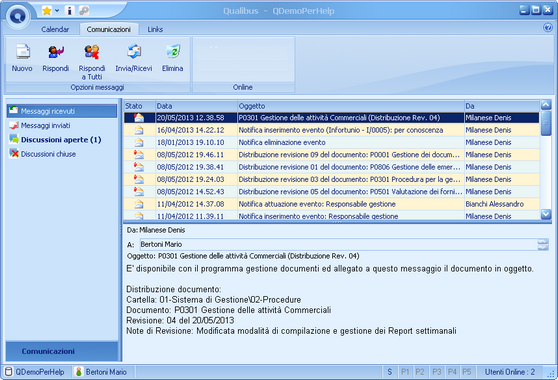The image size is (558, 380).
Task: Click message list scroll up arrow
Action: tap(546, 105)
